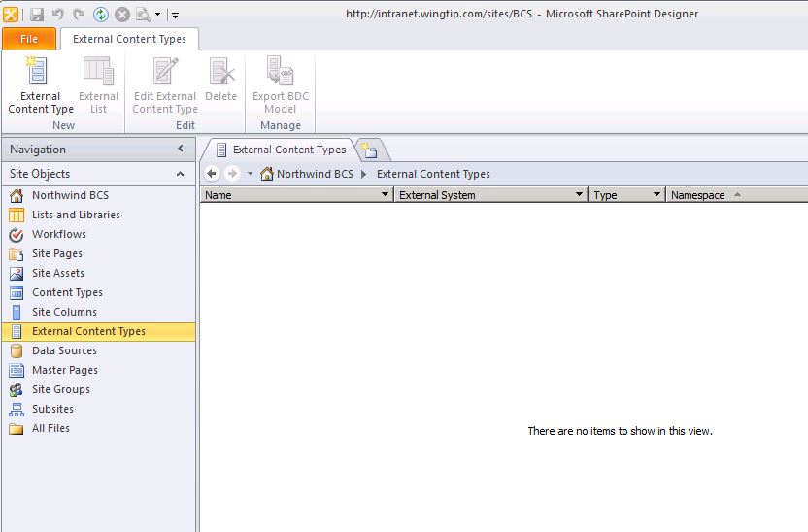This screenshot has width=808, height=532.
Task: Click the gray Stop icon
Action: pos(122,15)
